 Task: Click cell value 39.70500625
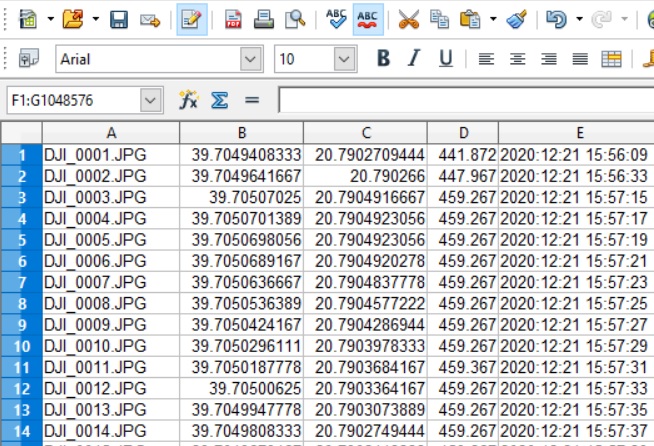(x=241, y=388)
